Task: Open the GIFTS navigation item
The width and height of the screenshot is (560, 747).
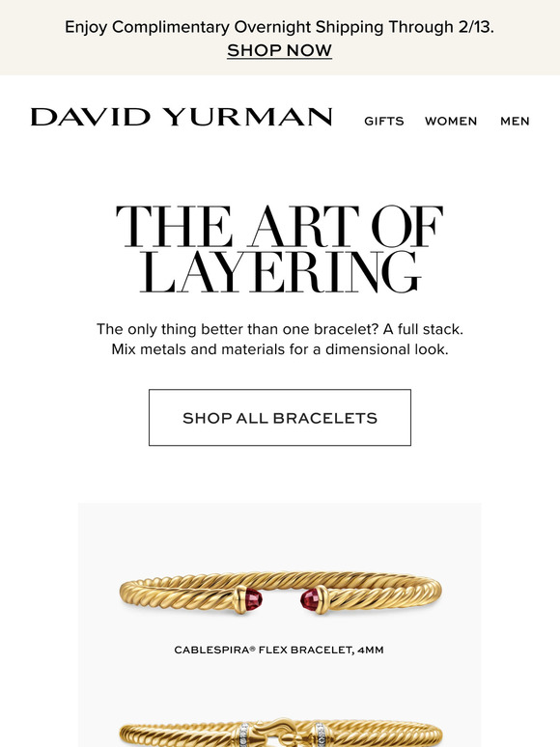Action: [384, 122]
